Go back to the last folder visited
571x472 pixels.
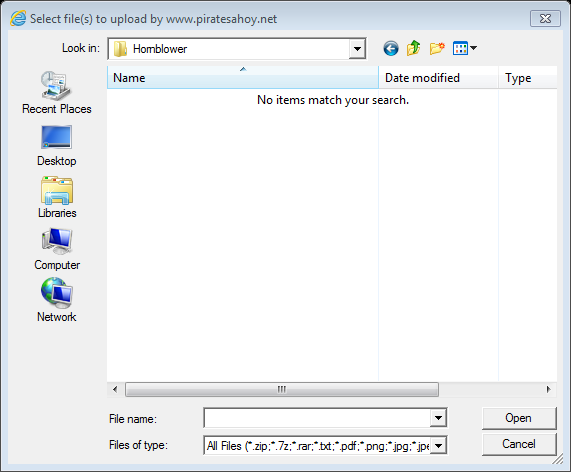tap(391, 48)
